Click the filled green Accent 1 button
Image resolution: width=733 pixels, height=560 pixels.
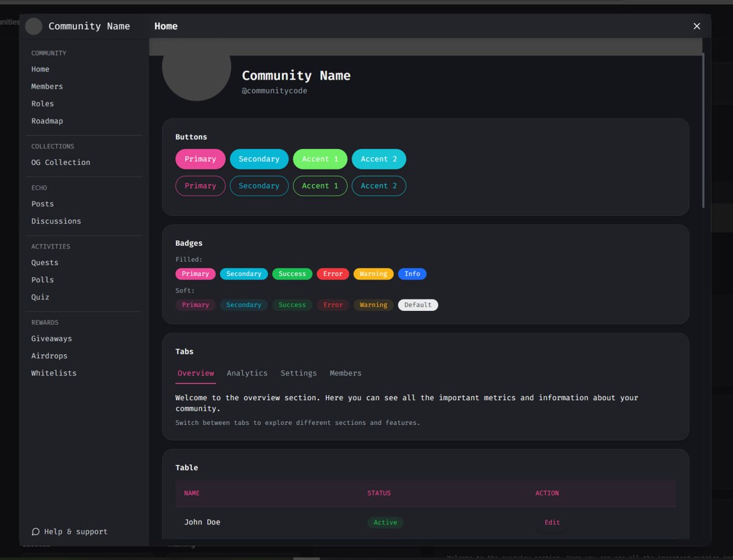pos(320,159)
